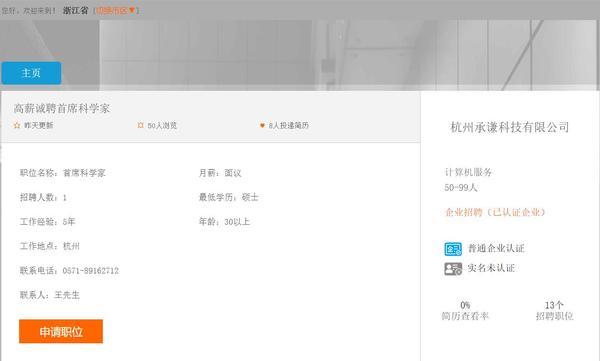Image resolution: width=600 pixels, height=361 pixels.
Task: Click the 申请职位 orange button
Action: pyautogui.click(x=61, y=331)
